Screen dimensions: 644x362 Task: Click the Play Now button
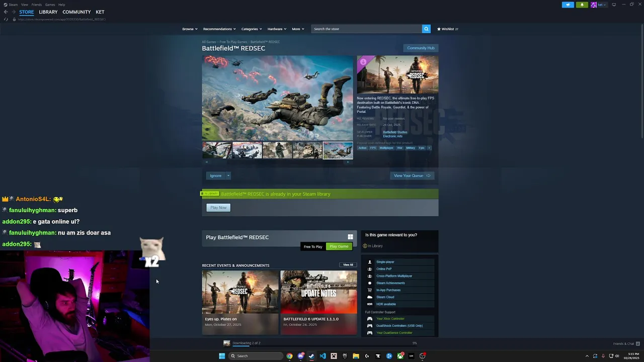point(218,208)
